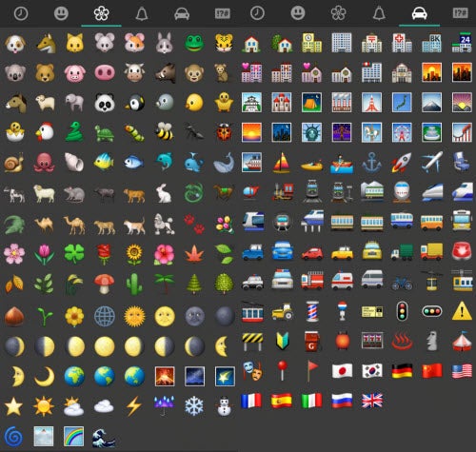Pick the frog face emoji

point(194,43)
